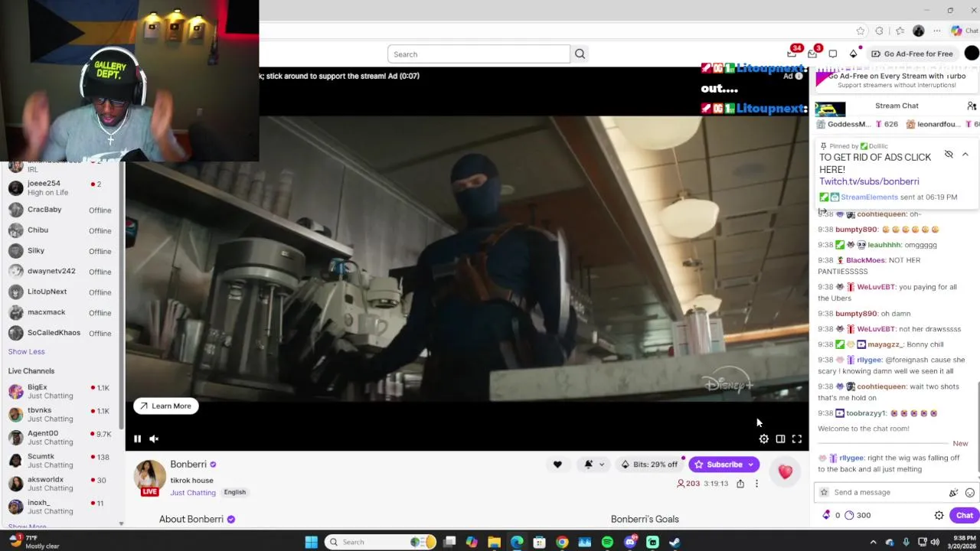
Task: Open channel points 300 balance
Action: 857,515
